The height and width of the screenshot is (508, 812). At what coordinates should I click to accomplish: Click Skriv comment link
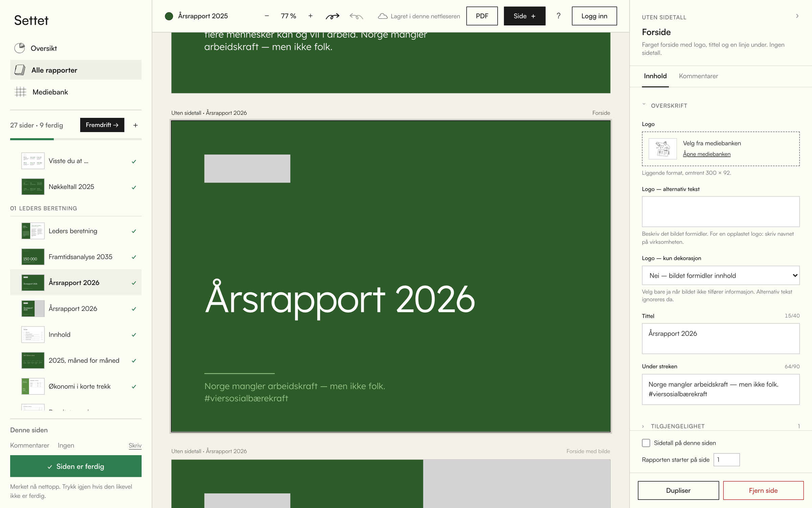coord(135,445)
